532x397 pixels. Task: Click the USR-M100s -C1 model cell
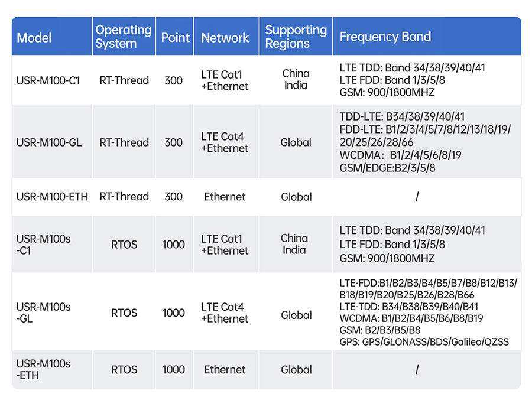pos(43,245)
